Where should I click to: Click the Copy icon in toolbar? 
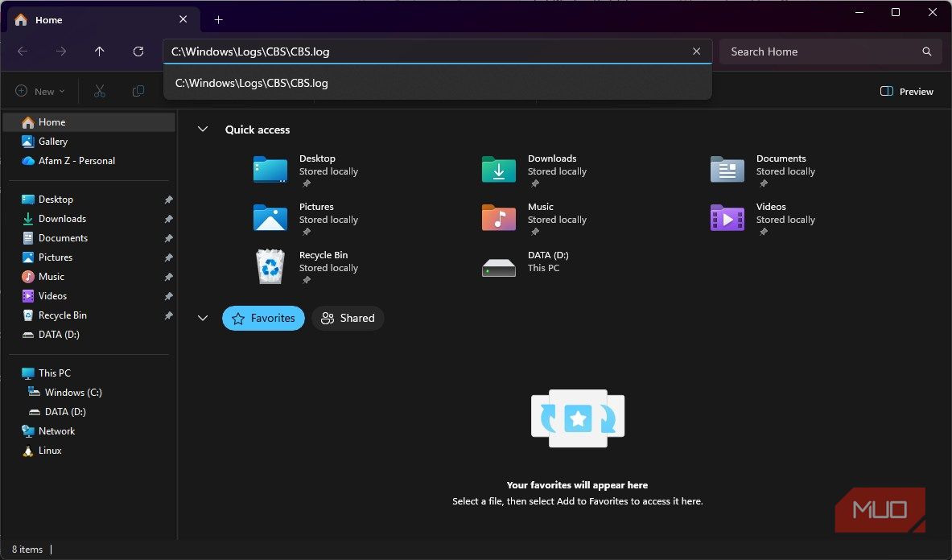tap(138, 91)
